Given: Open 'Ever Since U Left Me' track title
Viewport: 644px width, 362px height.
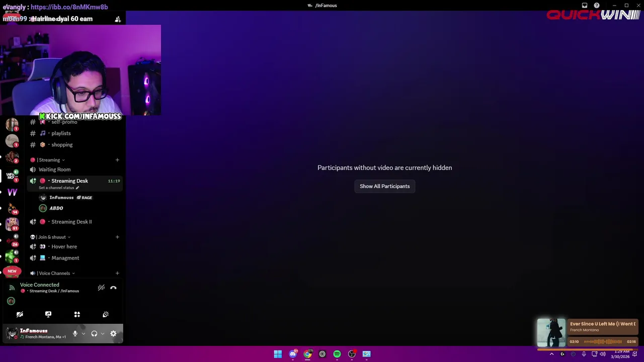Looking at the screenshot, I should click(x=603, y=324).
